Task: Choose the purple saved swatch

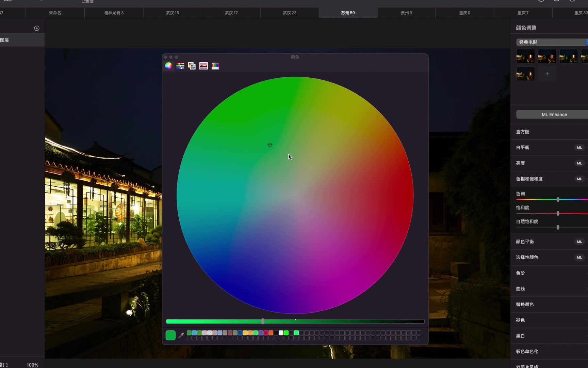Action: click(261, 333)
